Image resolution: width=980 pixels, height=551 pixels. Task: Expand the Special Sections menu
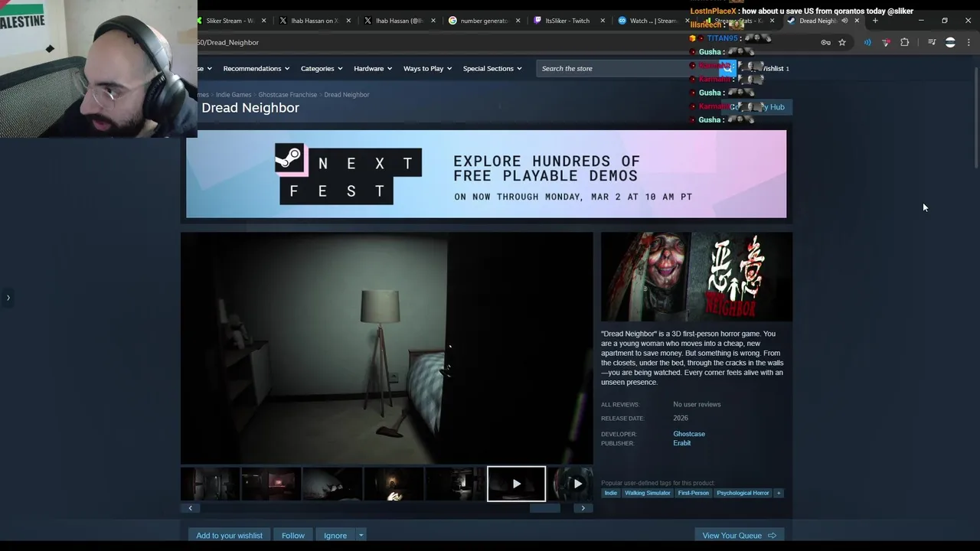(x=492, y=69)
